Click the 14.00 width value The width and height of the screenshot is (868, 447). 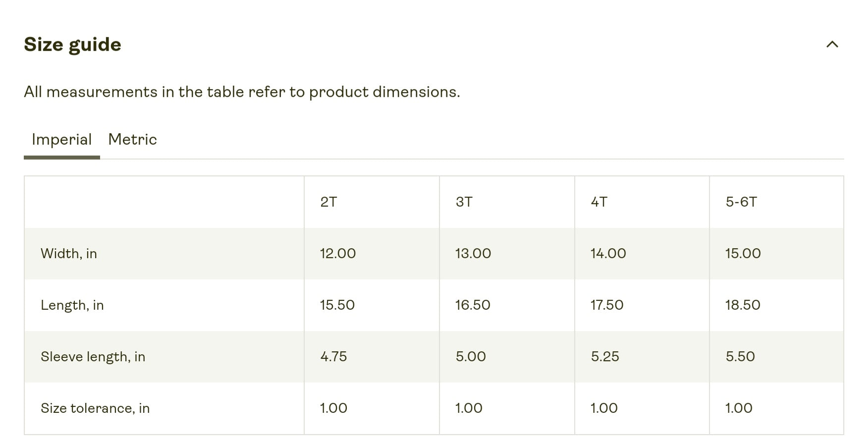[608, 254]
